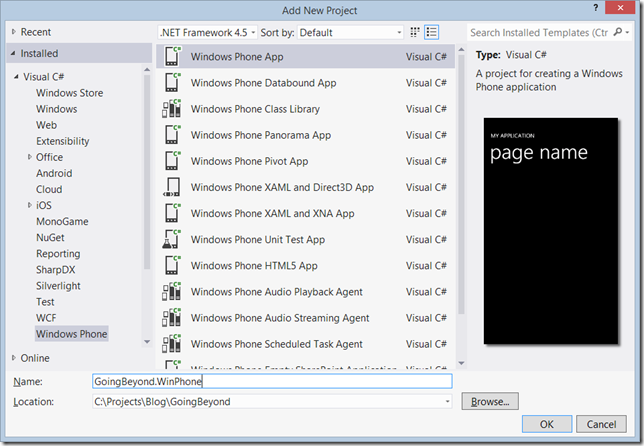Select the Extensibility category
This screenshot has height=446, width=644.
point(62,141)
